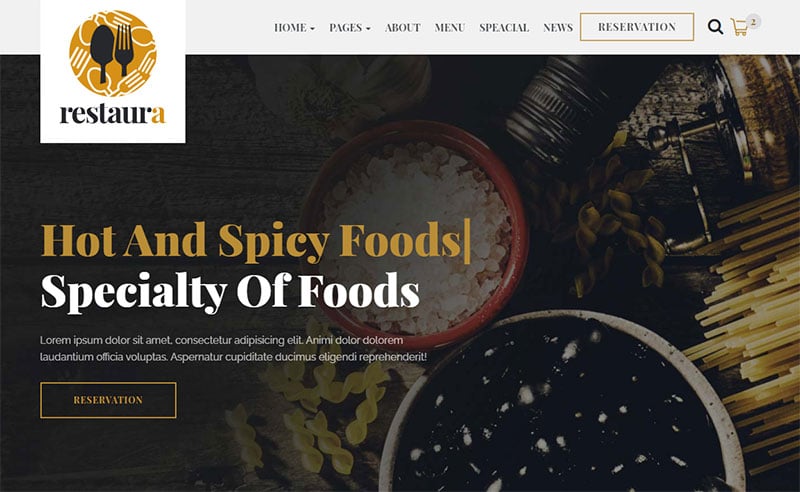This screenshot has height=492, width=800.
Task: Select the SPEACIAL nav link
Action: tap(504, 28)
